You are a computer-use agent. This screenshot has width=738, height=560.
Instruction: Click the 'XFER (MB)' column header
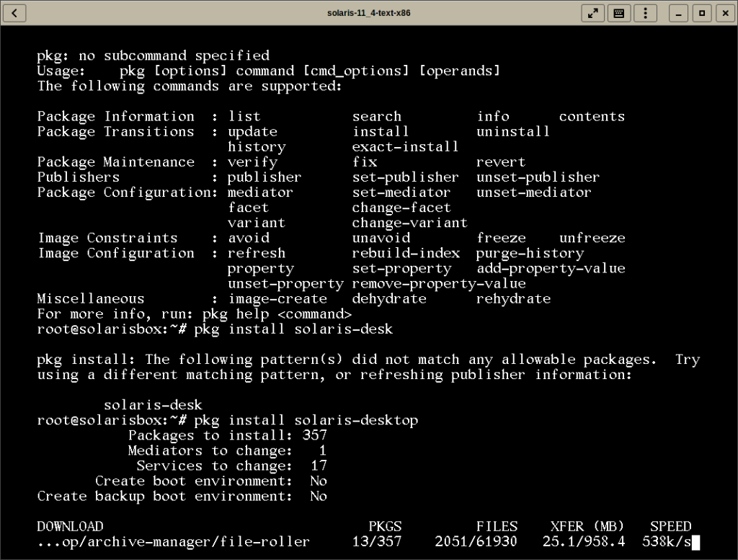click(587, 527)
